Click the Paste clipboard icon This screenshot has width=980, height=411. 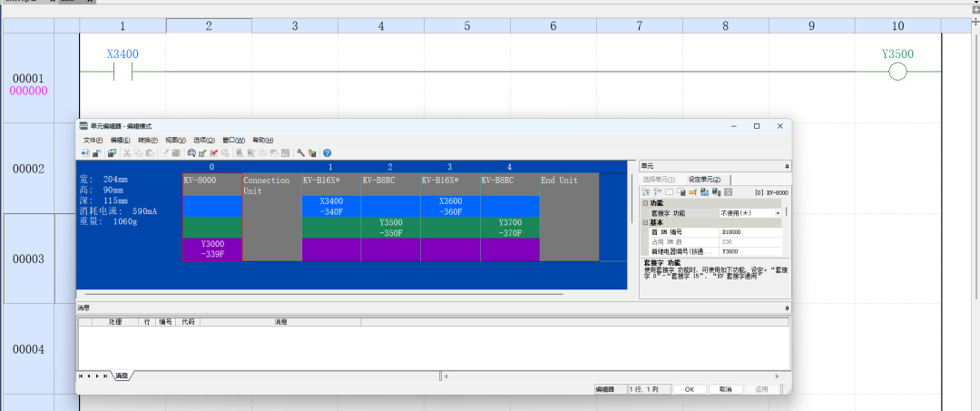coord(150,153)
